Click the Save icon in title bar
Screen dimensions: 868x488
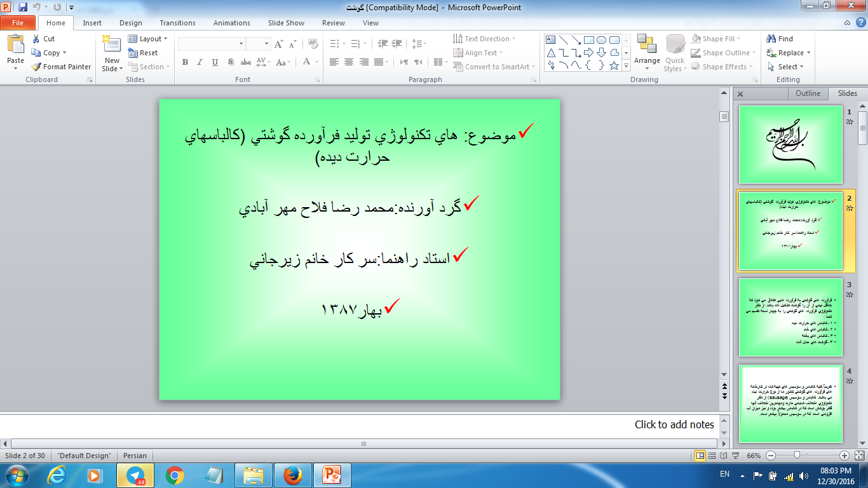[23, 7]
